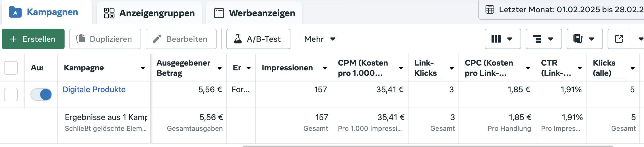Click the horizontal scrollbar under the table
Screen dimensions: 644x147
point(428,146)
